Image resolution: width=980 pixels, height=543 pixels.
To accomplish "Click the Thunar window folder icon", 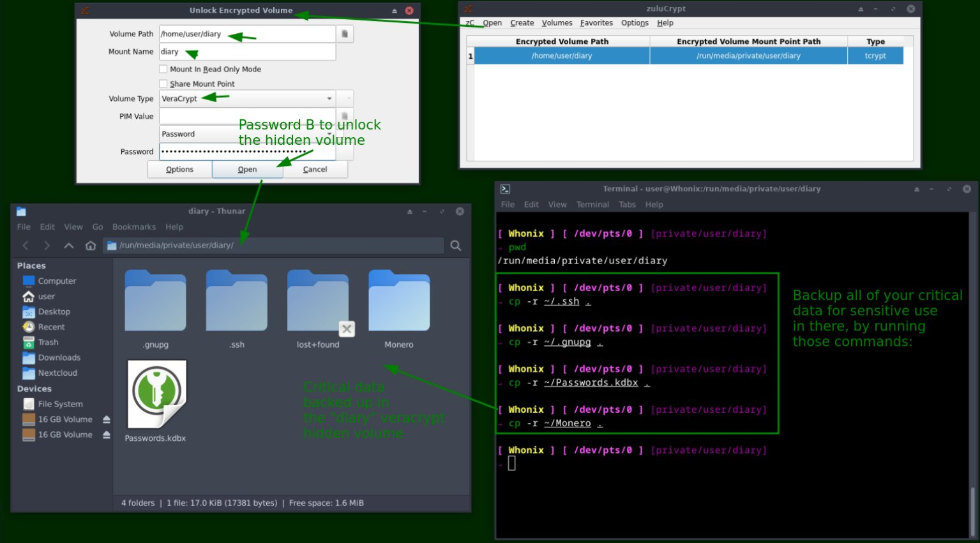I will (21, 211).
